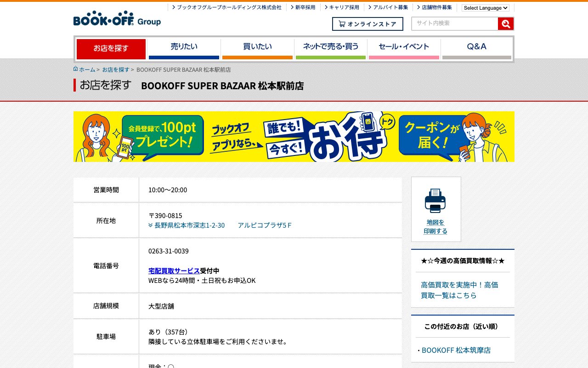Click the 駐車場 row label

pos(106,337)
